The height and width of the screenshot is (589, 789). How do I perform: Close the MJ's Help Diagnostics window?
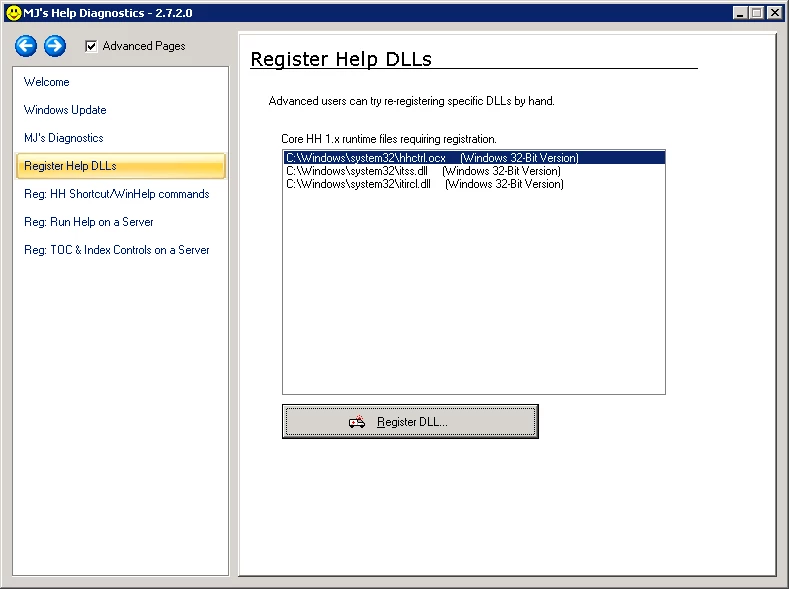click(x=775, y=13)
